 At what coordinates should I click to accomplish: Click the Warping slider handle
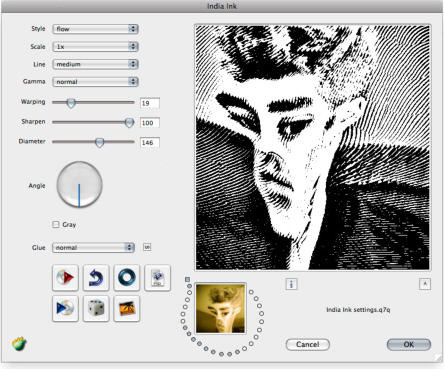71,103
